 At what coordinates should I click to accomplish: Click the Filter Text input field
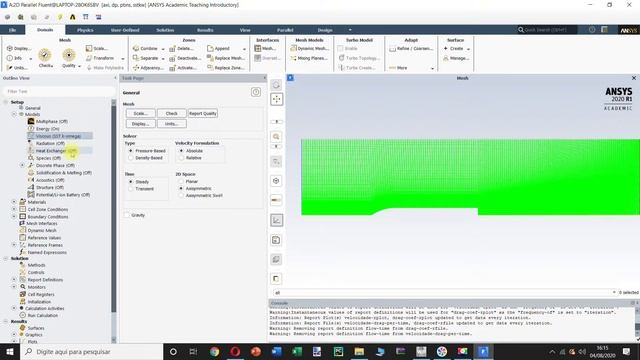[58, 91]
